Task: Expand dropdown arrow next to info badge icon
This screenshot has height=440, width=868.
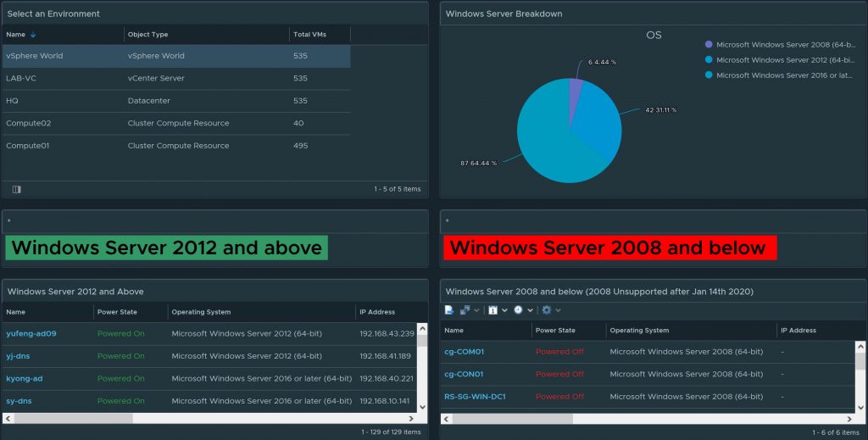Action: pos(504,311)
